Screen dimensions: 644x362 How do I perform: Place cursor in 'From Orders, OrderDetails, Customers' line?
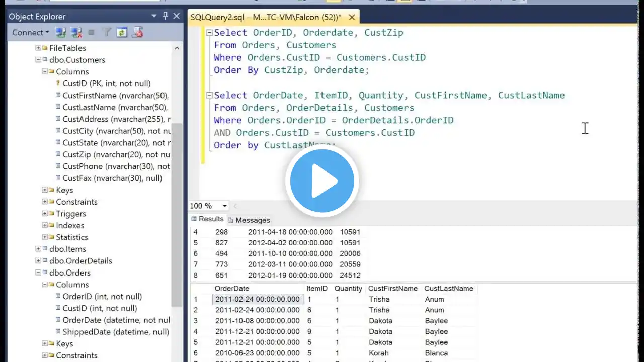point(314,108)
